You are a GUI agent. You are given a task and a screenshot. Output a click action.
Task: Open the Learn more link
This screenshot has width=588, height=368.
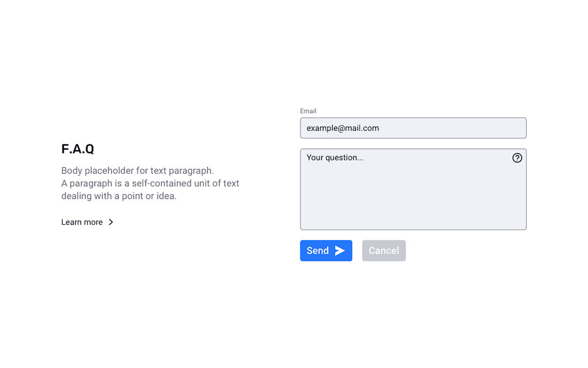(x=88, y=222)
